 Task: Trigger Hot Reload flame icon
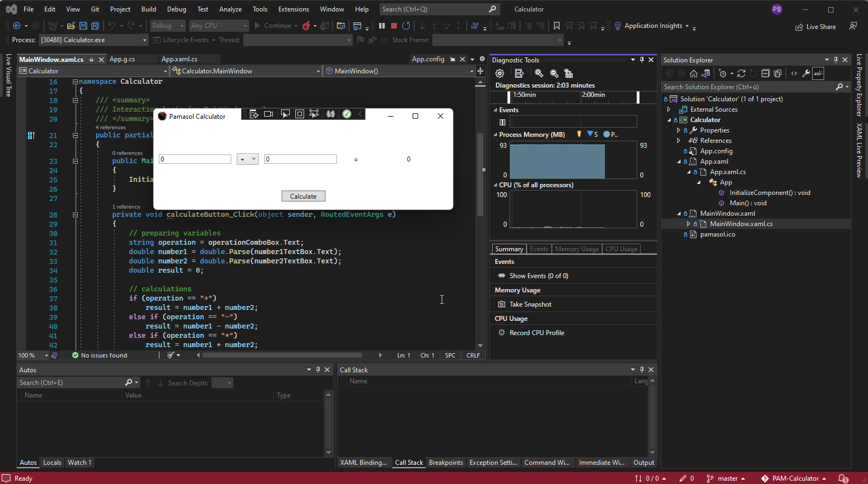click(x=306, y=26)
